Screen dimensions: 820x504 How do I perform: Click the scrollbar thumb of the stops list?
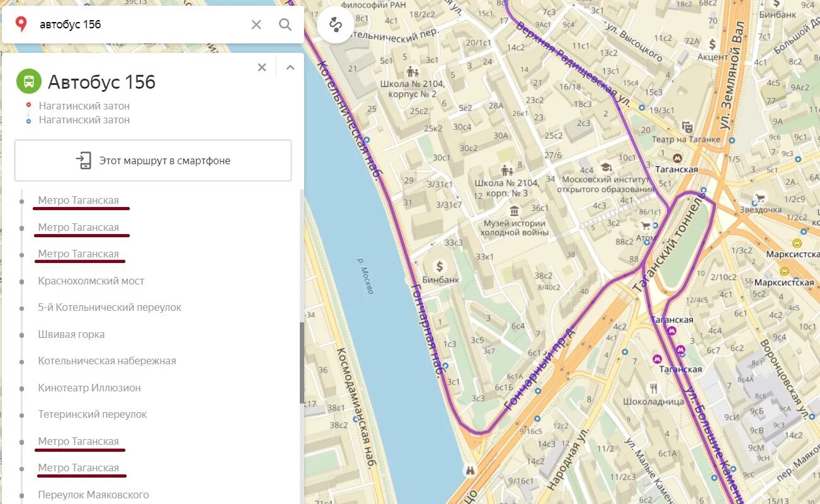(x=302, y=363)
